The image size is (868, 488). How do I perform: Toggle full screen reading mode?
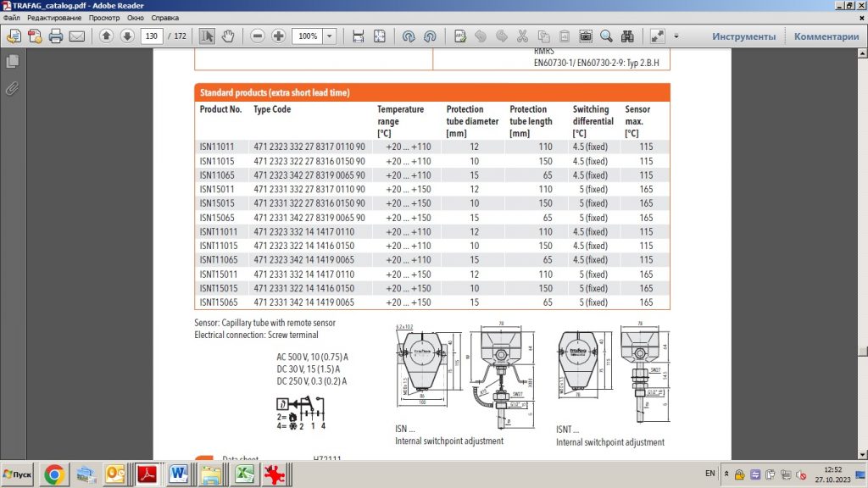(x=657, y=36)
